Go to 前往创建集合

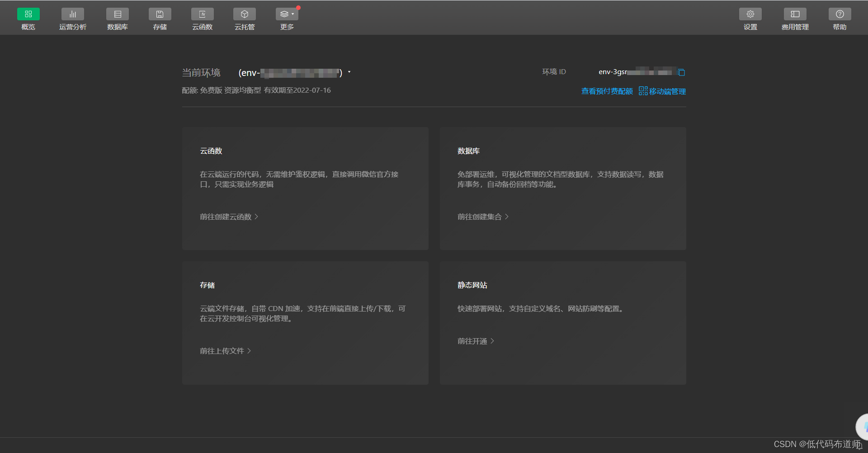[483, 217]
